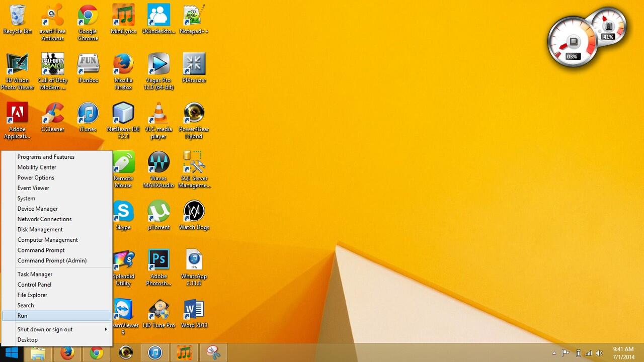
Task: Open the Remote Mouse desktop icon
Action: tap(123, 170)
